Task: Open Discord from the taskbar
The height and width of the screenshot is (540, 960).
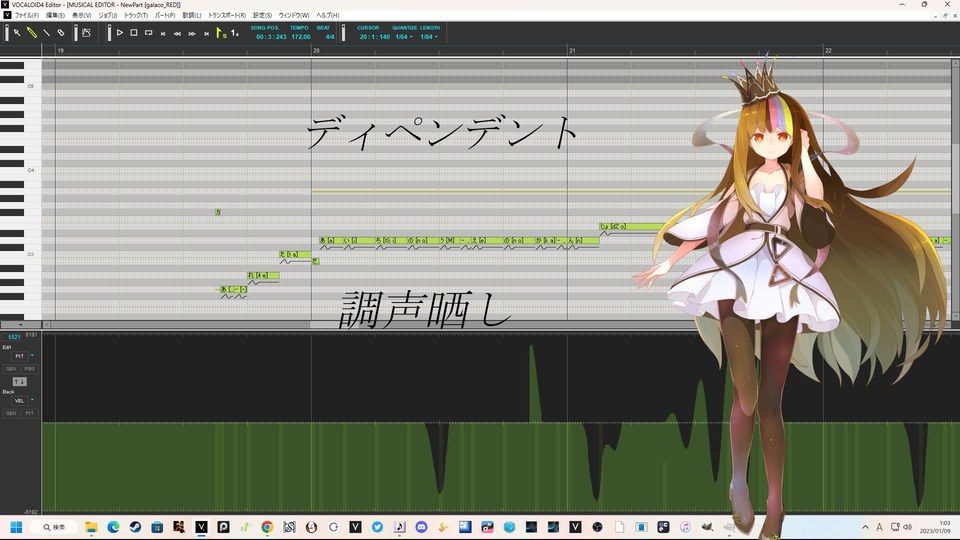Action: click(421, 527)
